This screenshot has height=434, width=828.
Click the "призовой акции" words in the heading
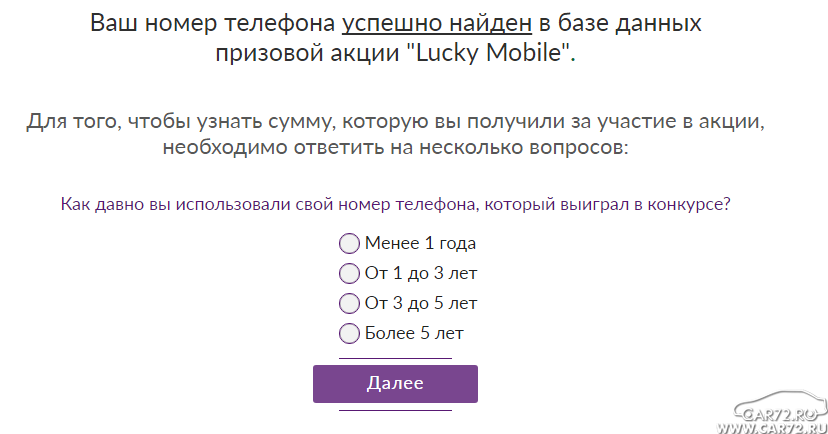307,53
